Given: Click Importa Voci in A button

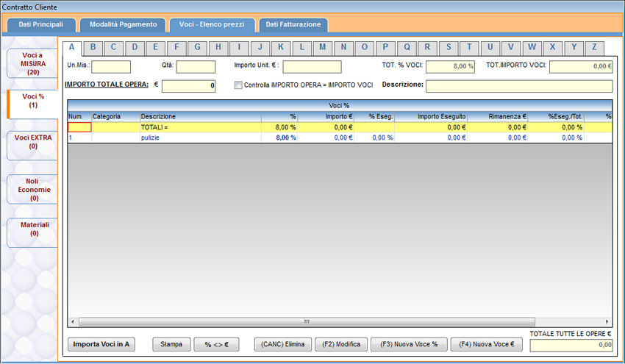Looking at the screenshot, I should click(101, 344).
